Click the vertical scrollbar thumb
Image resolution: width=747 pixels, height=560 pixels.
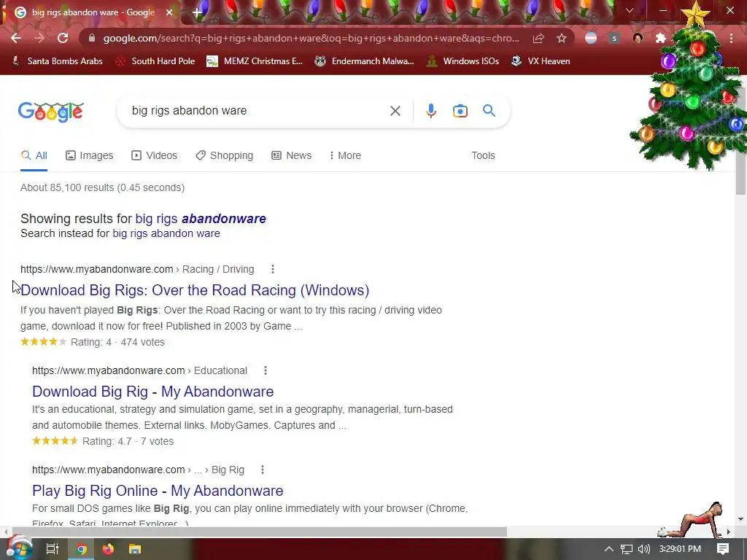[740, 141]
